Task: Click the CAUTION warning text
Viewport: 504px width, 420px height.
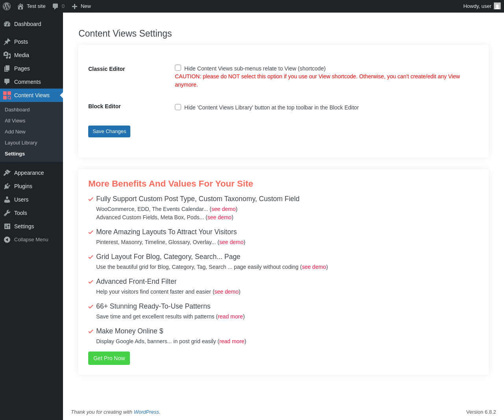Action: (317, 81)
